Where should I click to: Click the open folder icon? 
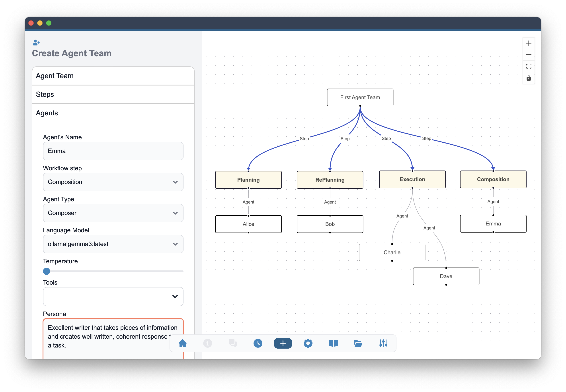tap(358, 343)
